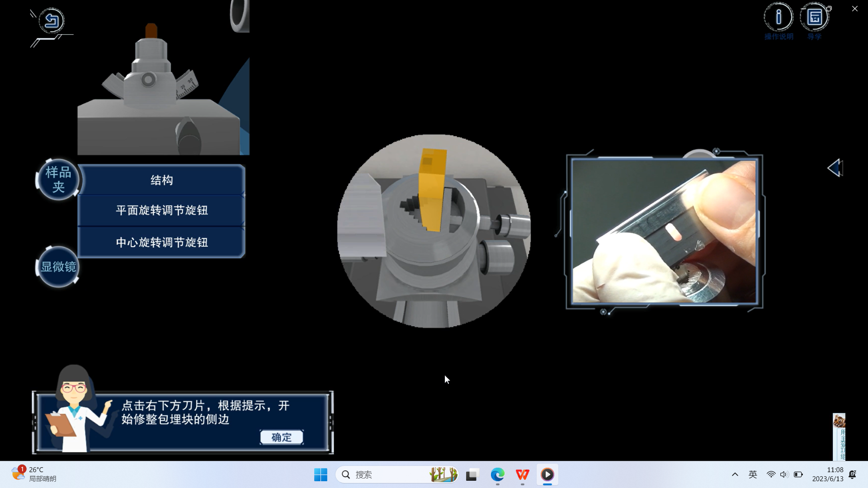Screen dimensions: 868x488
Task: Select the 样品夹 round button
Action: point(58,179)
